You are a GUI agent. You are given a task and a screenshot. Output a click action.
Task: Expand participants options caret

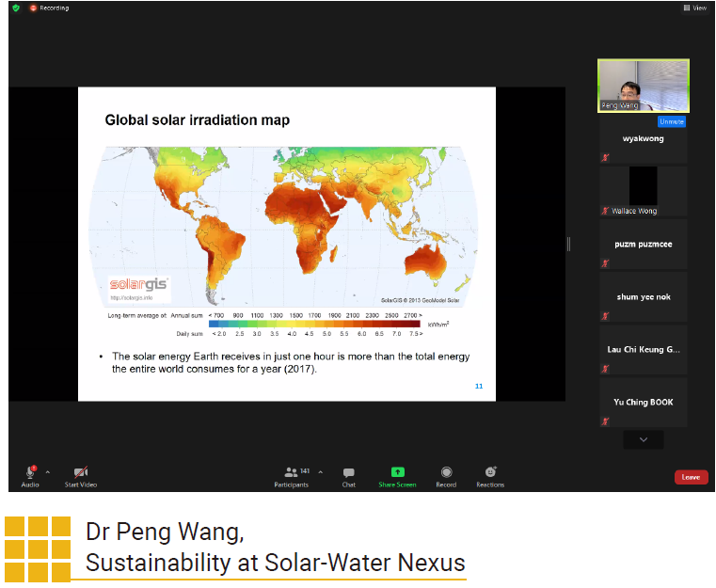tap(321, 472)
